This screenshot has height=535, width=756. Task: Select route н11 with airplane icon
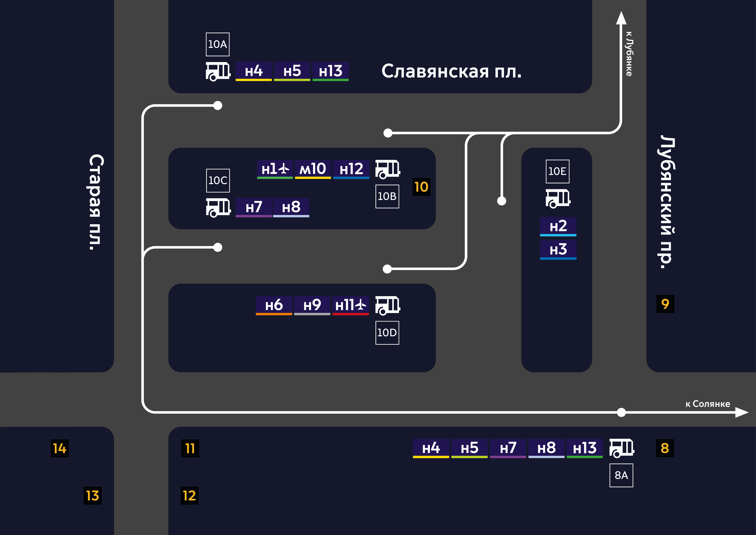(351, 305)
